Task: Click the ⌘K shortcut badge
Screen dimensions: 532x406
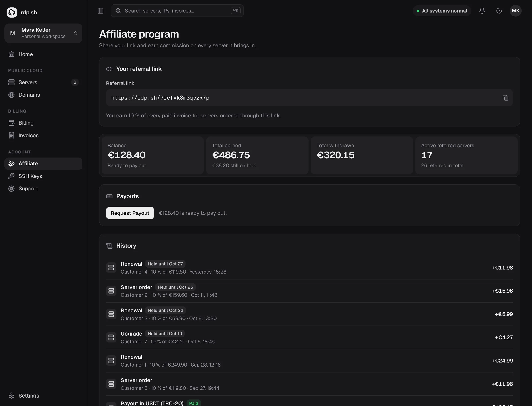Action: tap(236, 10)
